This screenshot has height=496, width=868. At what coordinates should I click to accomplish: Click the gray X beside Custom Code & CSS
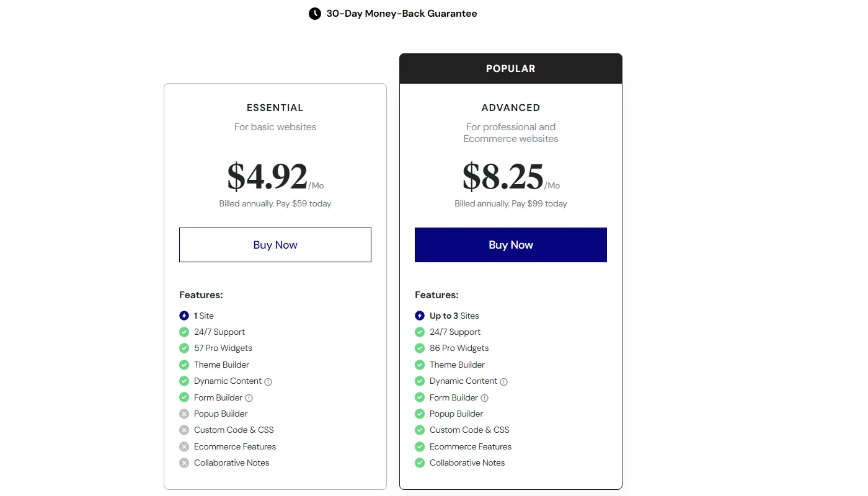pyautogui.click(x=184, y=430)
